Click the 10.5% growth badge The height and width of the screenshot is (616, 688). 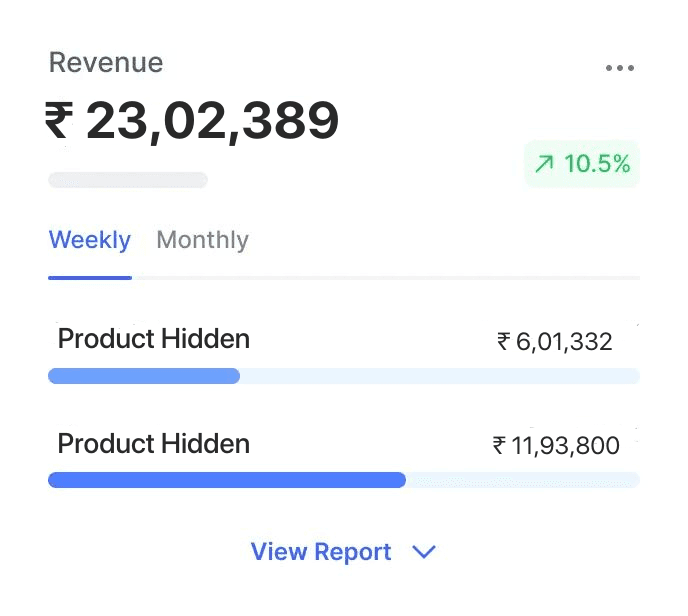(582, 165)
